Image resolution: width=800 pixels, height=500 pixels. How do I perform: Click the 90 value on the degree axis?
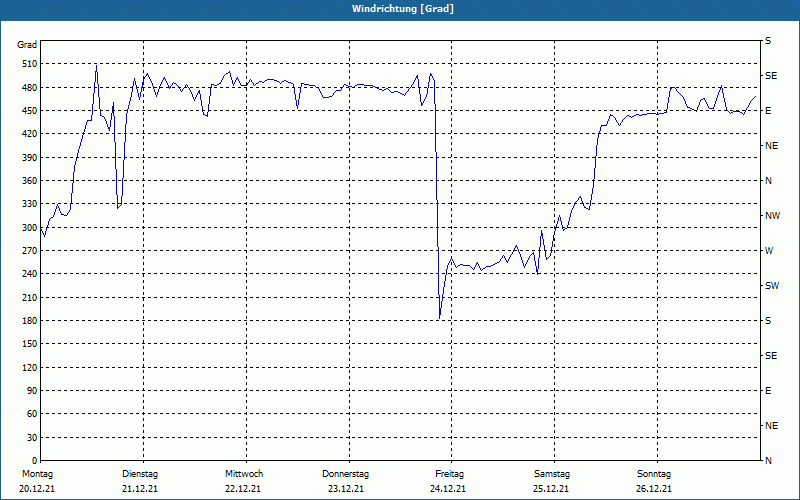[x=32, y=391]
